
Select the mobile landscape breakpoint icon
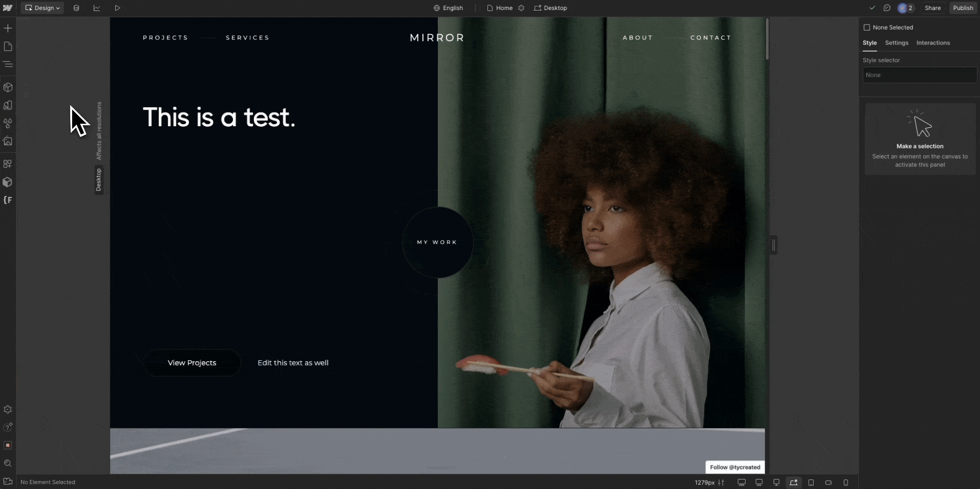point(828,482)
